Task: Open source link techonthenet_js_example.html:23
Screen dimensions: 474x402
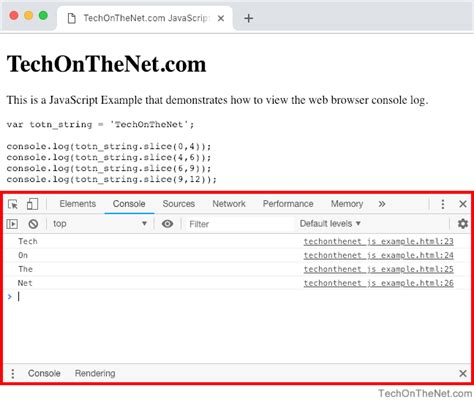Action: pos(379,241)
